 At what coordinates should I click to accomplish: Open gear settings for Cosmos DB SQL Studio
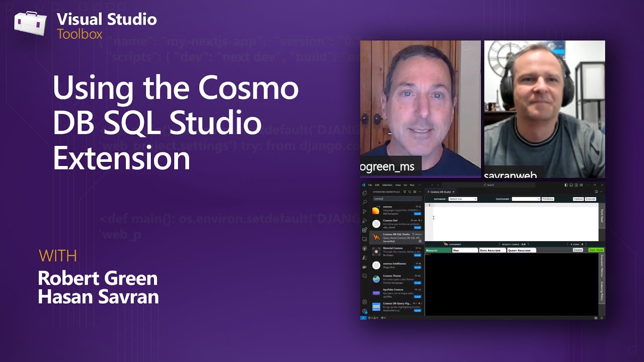click(421, 242)
